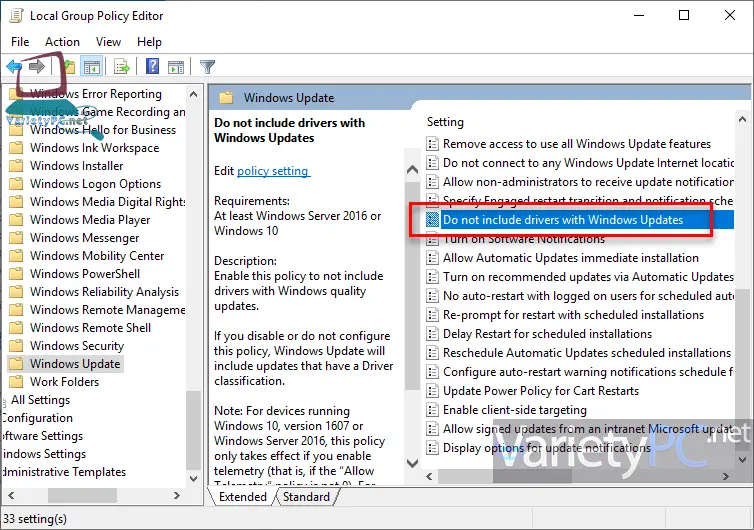Screen dimensions: 754x530
Task: Toggle the Show/Hide Action Pane icon
Action: click(176, 67)
